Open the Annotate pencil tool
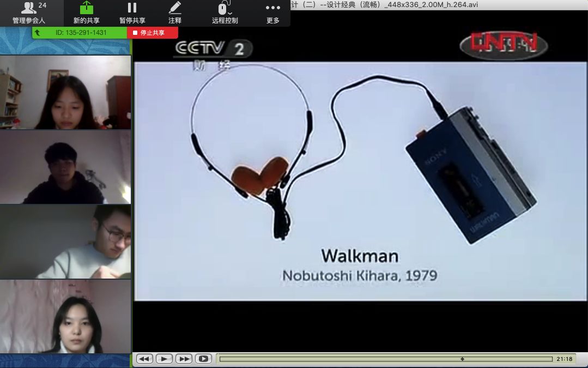Image resolution: width=588 pixels, height=368 pixels. click(x=174, y=13)
